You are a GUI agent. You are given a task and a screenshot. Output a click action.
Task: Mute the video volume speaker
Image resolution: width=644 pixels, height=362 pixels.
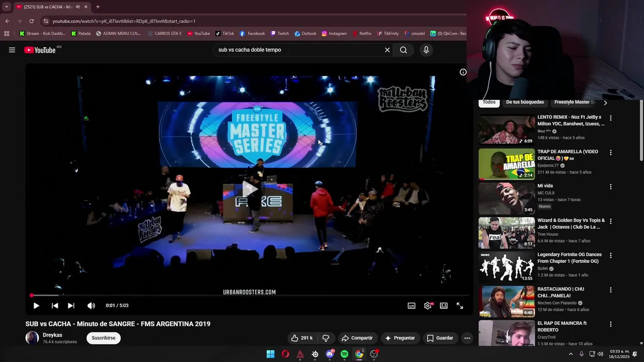(91, 305)
